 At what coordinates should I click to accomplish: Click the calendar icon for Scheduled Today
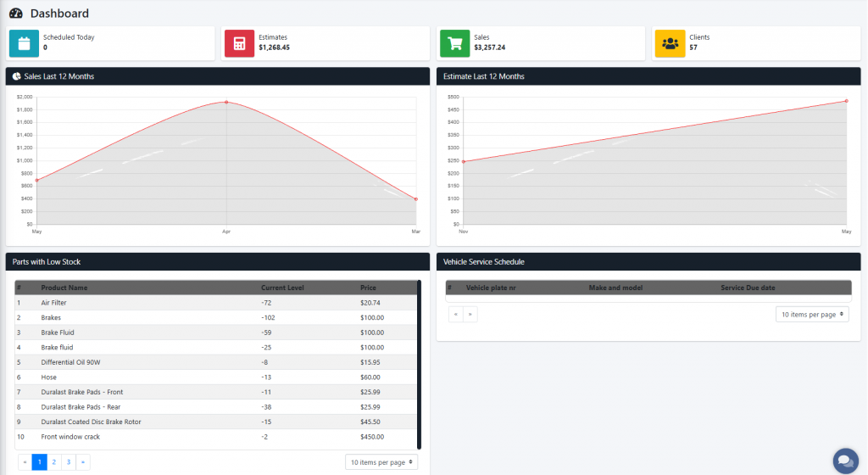24,43
